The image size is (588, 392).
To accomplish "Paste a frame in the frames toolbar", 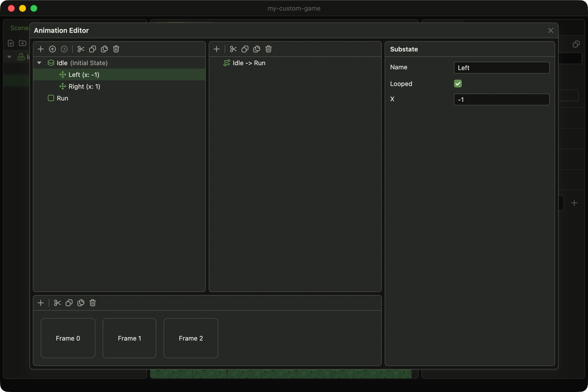I will click(81, 303).
